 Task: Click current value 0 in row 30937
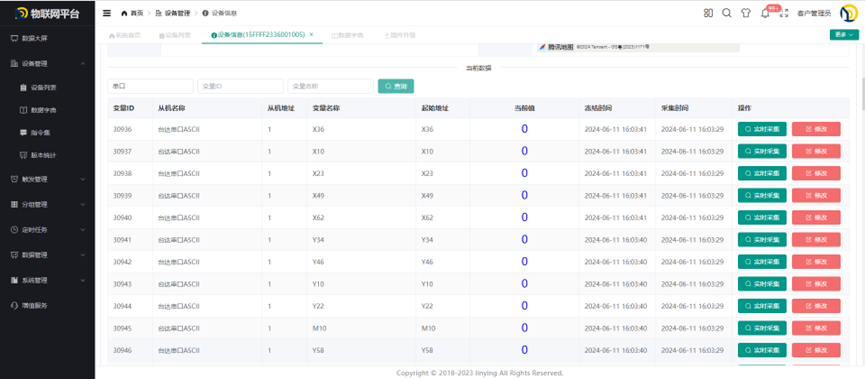pyautogui.click(x=524, y=151)
